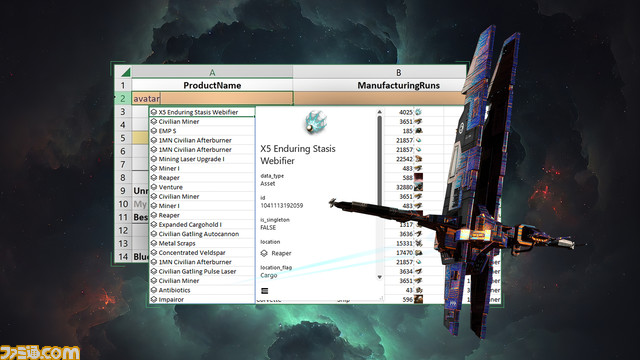Select Civilian Gatling Pulse Laser in the list
The image size is (640, 360).
click(x=202, y=271)
